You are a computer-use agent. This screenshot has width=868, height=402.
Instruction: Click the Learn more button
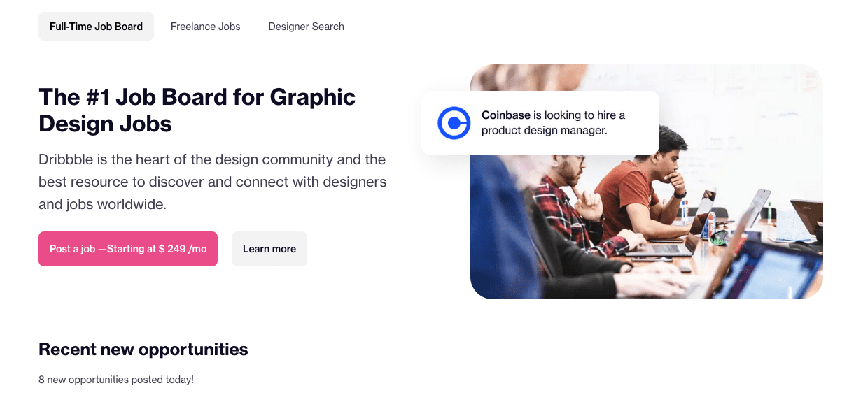tap(269, 249)
